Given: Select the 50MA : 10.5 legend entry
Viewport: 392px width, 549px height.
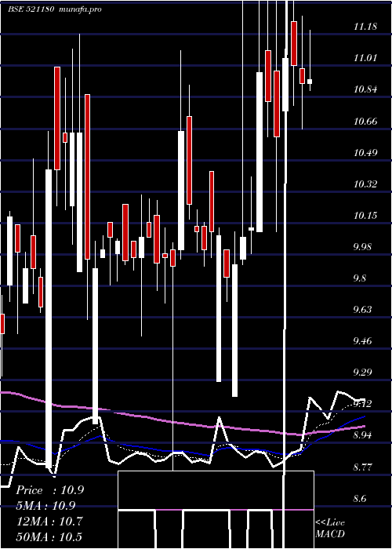Looking at the screenshot, I should coord(49,536).
